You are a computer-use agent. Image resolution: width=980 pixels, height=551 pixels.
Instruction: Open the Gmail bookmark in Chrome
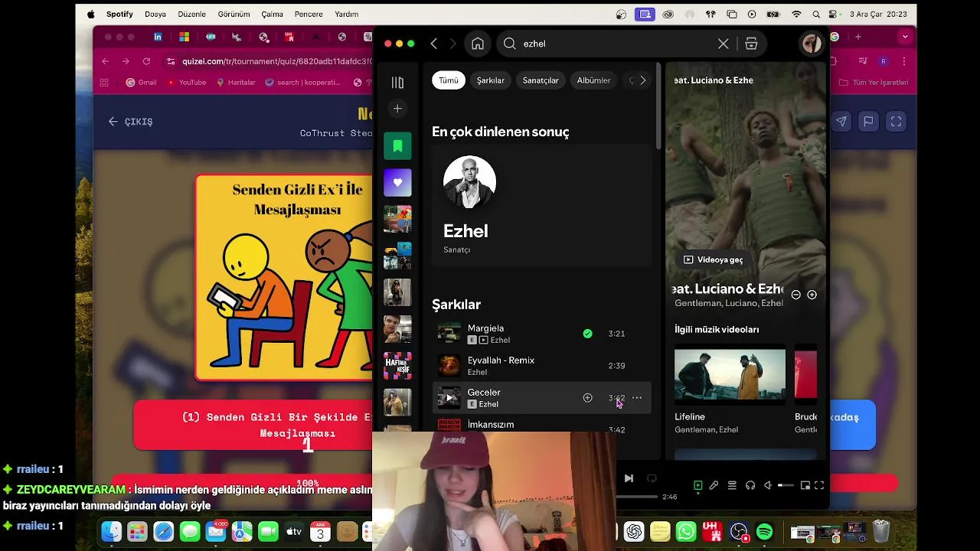click(x=141, y=83)
